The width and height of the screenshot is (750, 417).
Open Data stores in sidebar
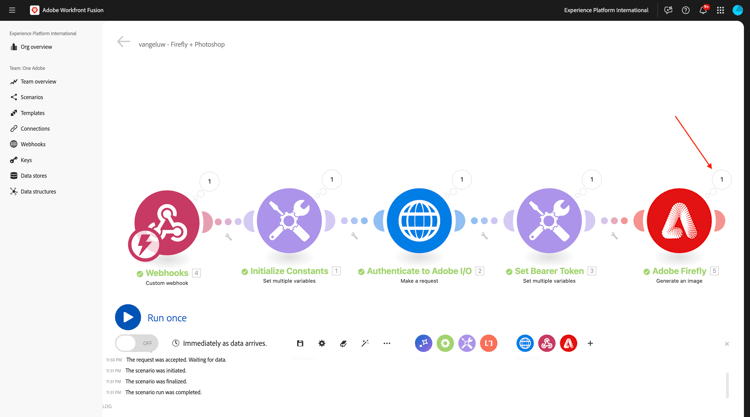(28, 176)
